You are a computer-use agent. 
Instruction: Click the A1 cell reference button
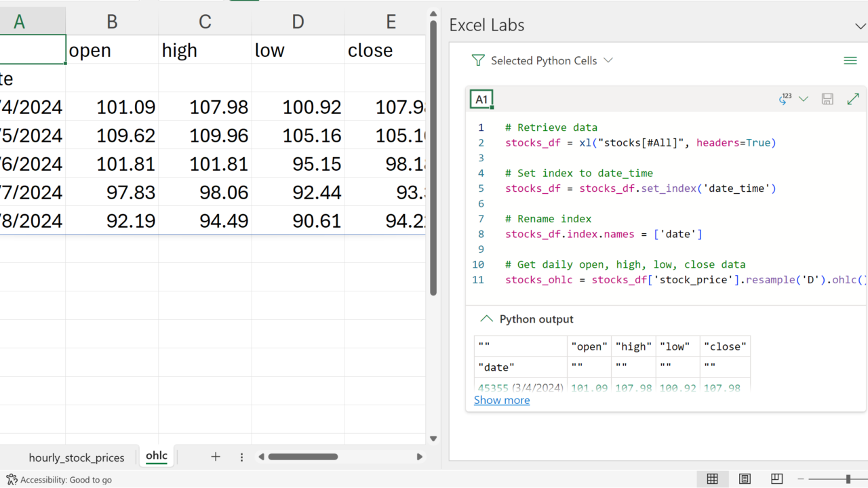tap(481, 99)
